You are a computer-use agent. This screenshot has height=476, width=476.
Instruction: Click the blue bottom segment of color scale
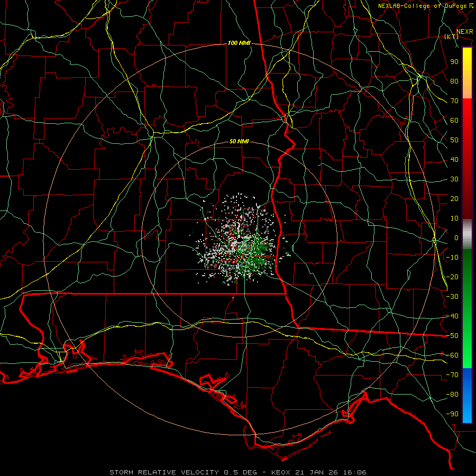[x=467, y=396]
